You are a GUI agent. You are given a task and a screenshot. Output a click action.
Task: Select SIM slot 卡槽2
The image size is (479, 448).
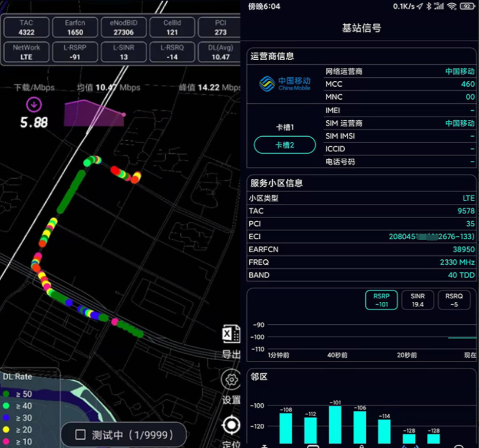coord(285,145)
